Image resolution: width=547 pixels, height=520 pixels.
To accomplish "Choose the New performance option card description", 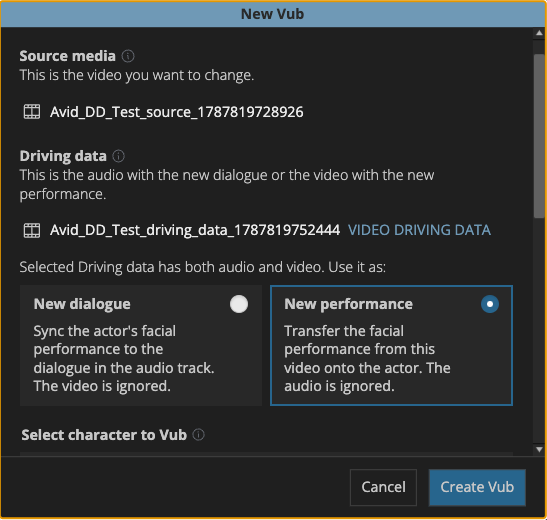I will coord(367,359).
